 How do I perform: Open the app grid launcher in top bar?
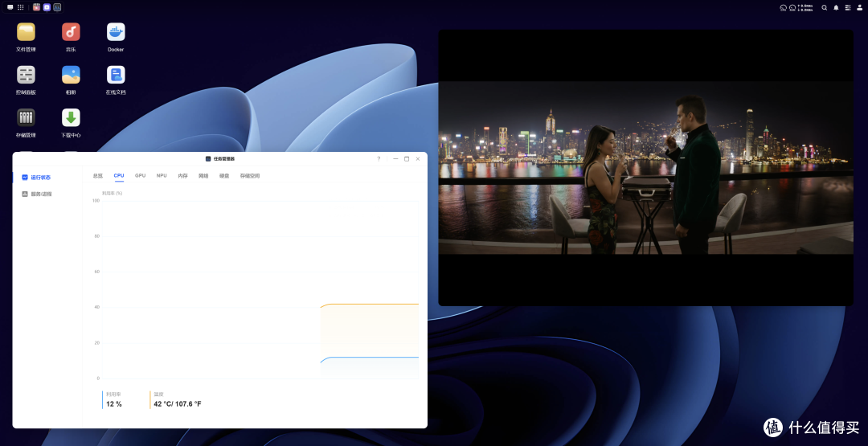(20, 7)
